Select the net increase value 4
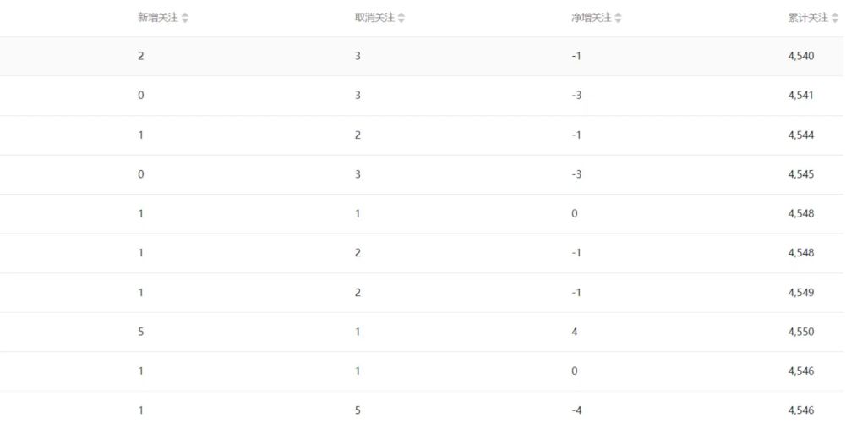This screenshot has height=429, width=868. coord(574,332)
